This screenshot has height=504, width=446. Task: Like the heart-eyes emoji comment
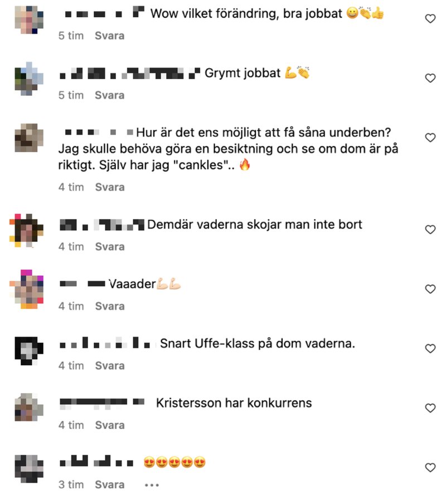(x=430, y=467)
